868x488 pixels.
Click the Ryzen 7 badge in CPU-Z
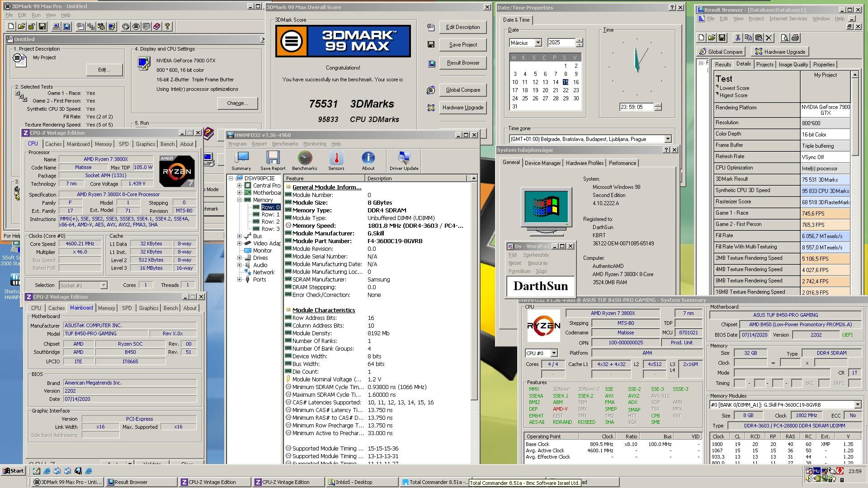pyautogui.click(x=177, y=171)
